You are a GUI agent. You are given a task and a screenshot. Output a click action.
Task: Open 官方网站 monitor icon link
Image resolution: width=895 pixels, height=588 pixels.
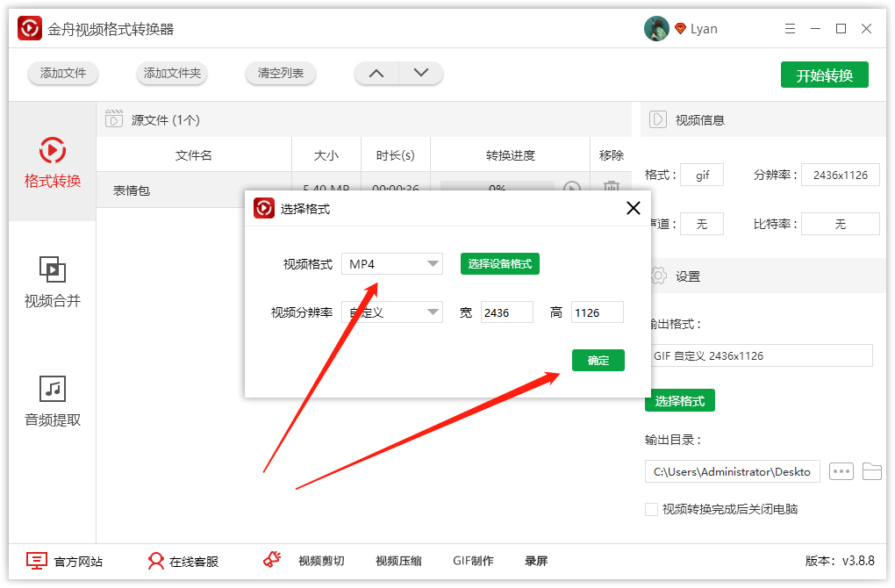click(37, 561)
